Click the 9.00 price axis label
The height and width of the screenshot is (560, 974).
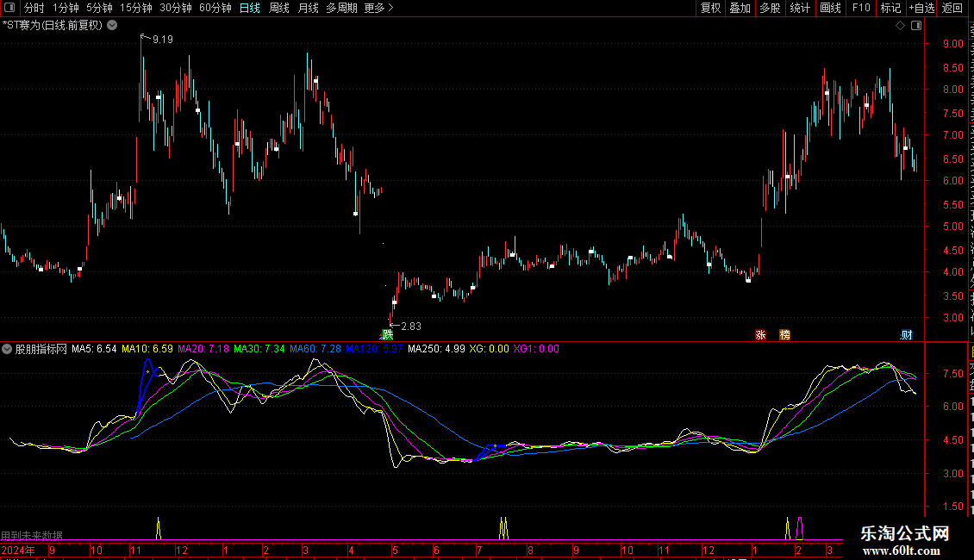952,43
